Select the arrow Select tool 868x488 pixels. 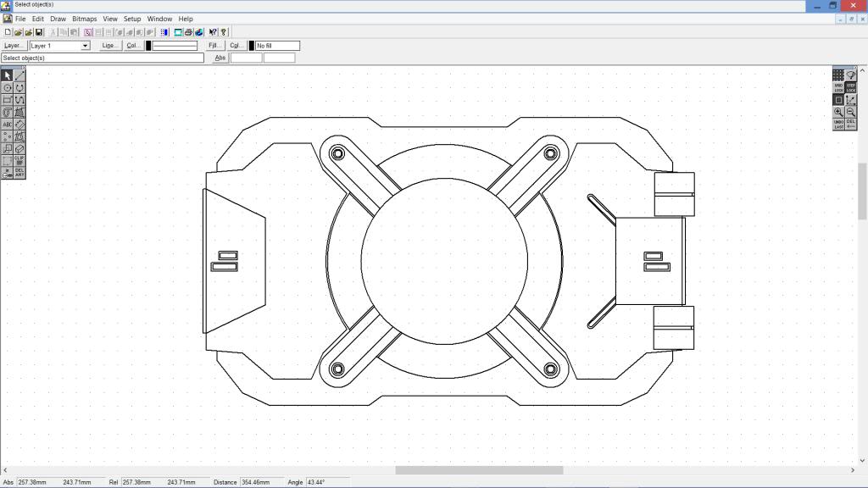point(7,75)
